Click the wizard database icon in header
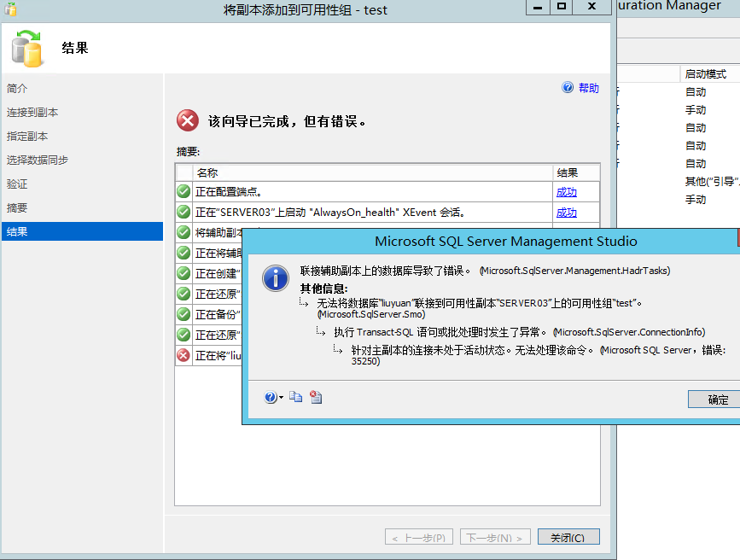This screenshot has width=740, height=560. click(27, 48)
